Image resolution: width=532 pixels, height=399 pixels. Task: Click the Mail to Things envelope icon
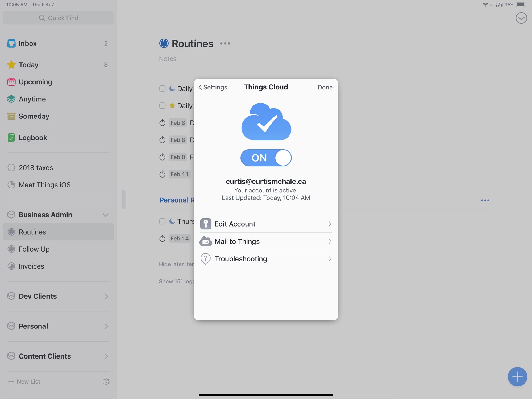(206, 241)
